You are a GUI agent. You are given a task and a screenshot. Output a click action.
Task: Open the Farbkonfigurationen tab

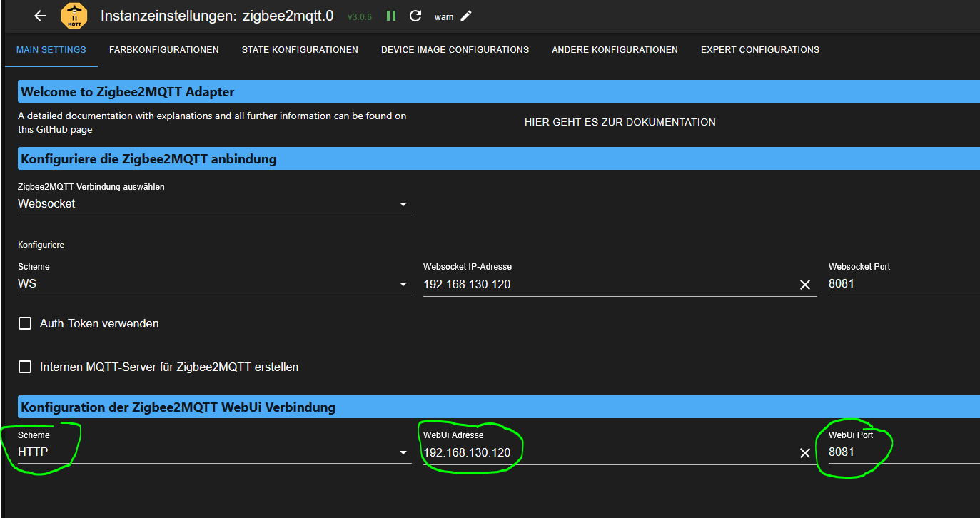[164, 50]
